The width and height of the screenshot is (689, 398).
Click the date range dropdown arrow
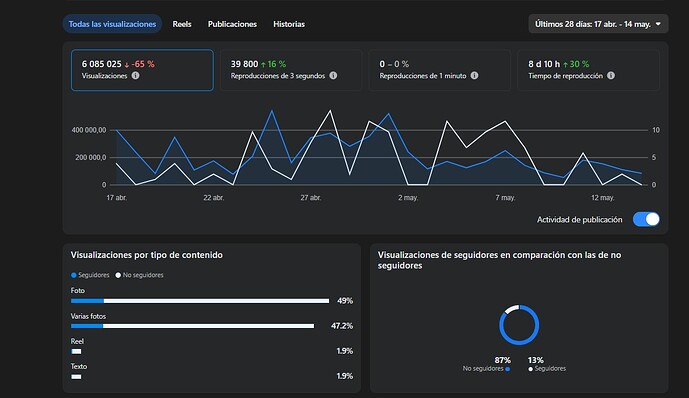click(x=658, y=24)
